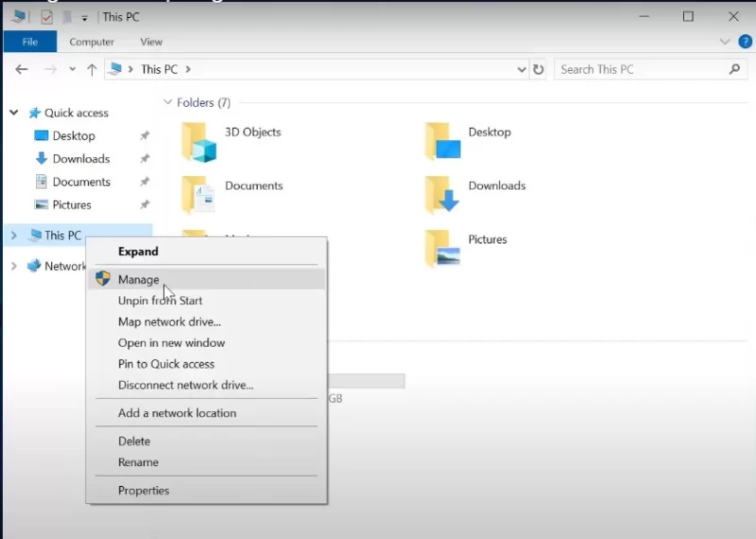The width and height of the screenshot is (756, 539).
Task: Choose Delete from the context menu
Action: pos(206,441)
